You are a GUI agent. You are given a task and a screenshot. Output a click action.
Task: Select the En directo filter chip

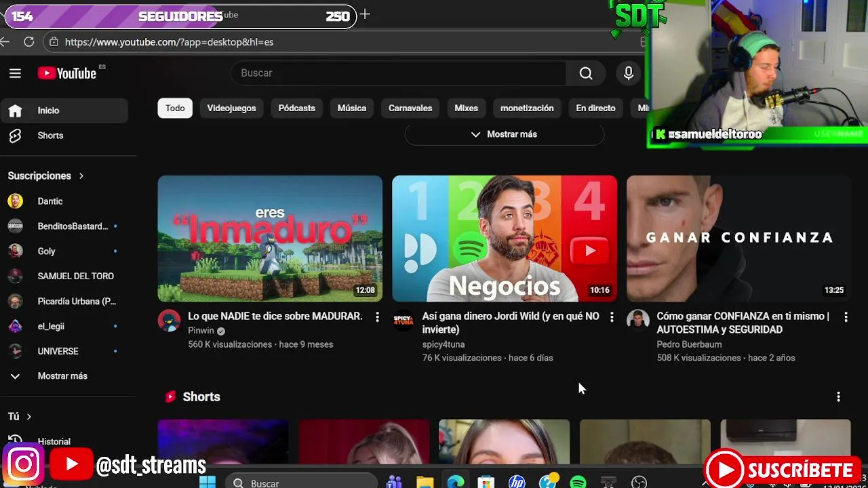(595, 108)
